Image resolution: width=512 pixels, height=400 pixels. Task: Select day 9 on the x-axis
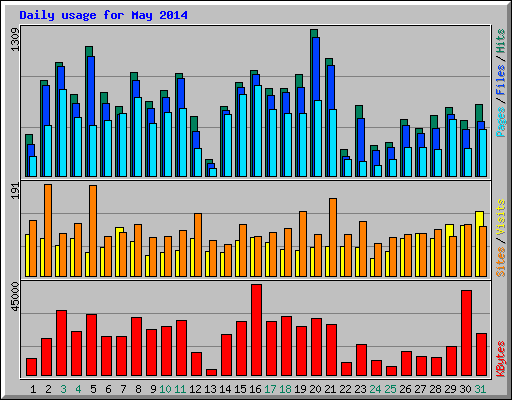pos(153,389)
